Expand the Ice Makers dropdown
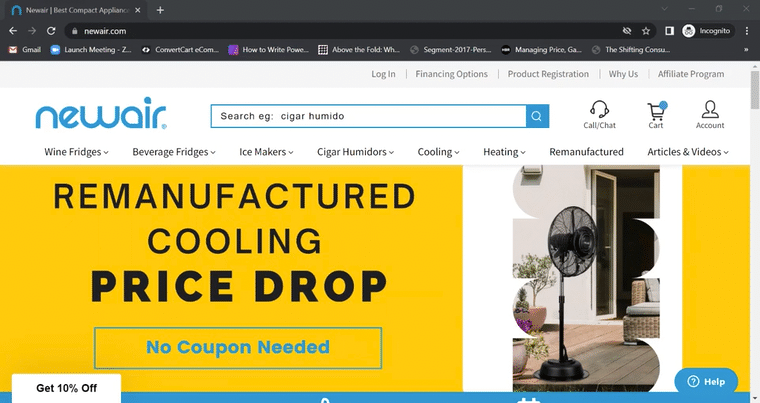Image resolution: width=760 pixels, height=403 pixels. tap(266, 152)
